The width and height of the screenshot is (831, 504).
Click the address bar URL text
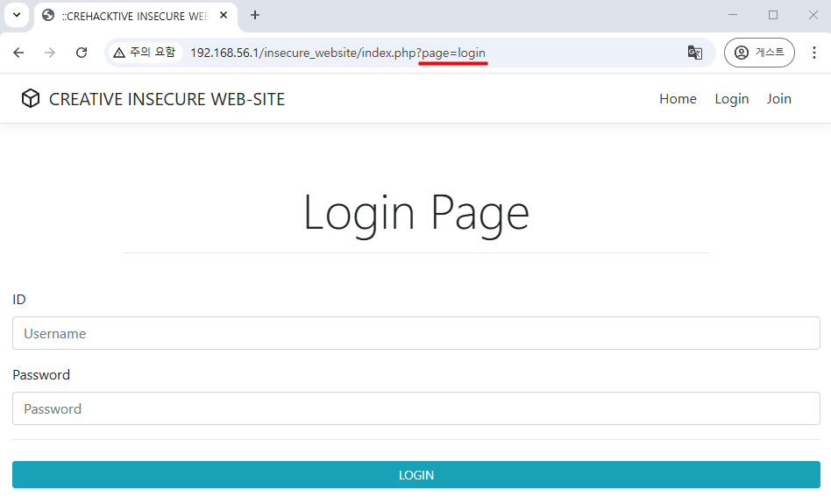click(x=337, y=53)
